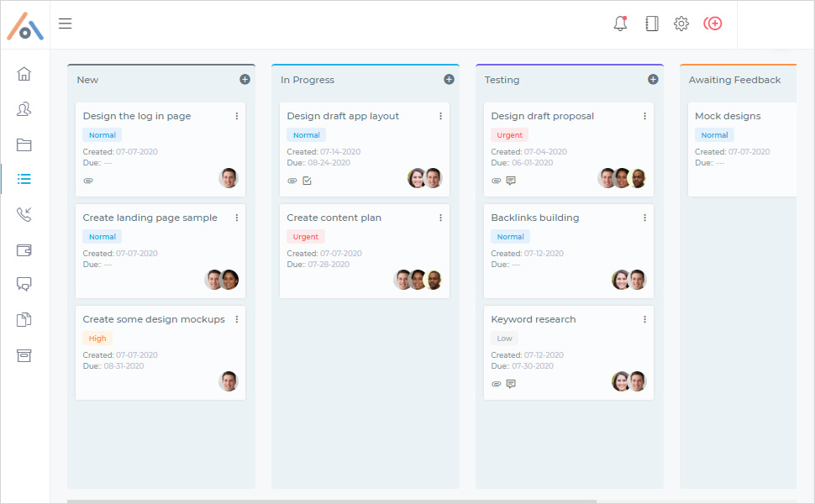Add a task to the Testing column
This screenshot has height=504, width=815.
pos(653,79)
